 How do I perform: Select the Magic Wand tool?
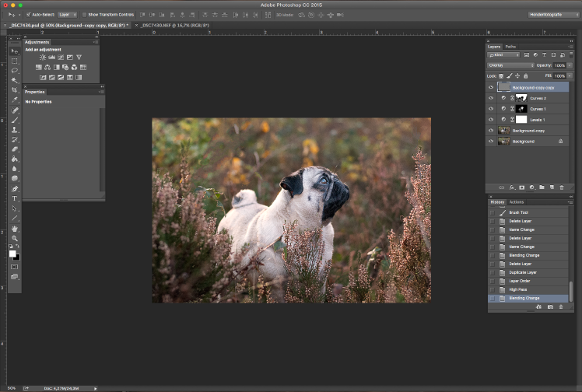15,80
